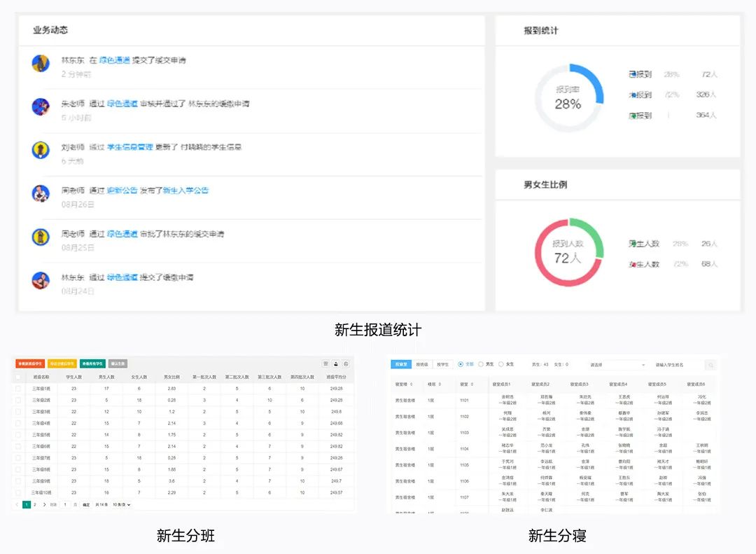
Task: Sort by the 楼层 column arrows
Action: pos(440,384)
